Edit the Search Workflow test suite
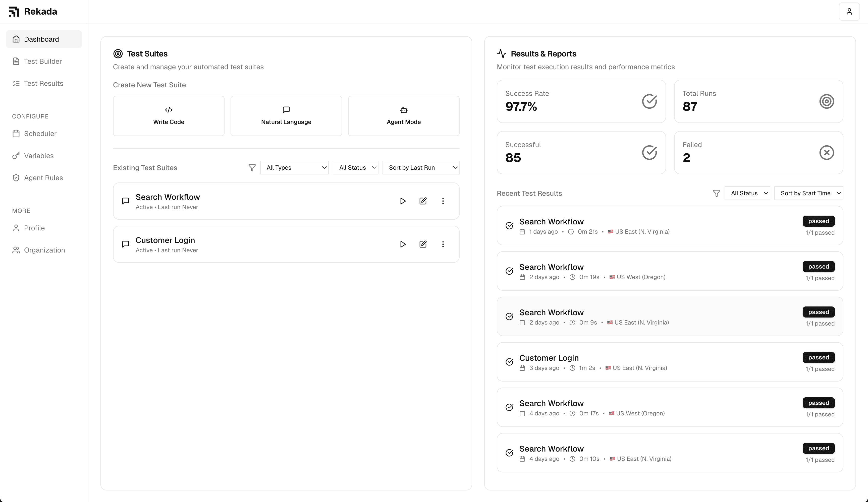Screen dimensions: 868x502 coord(423,201)
